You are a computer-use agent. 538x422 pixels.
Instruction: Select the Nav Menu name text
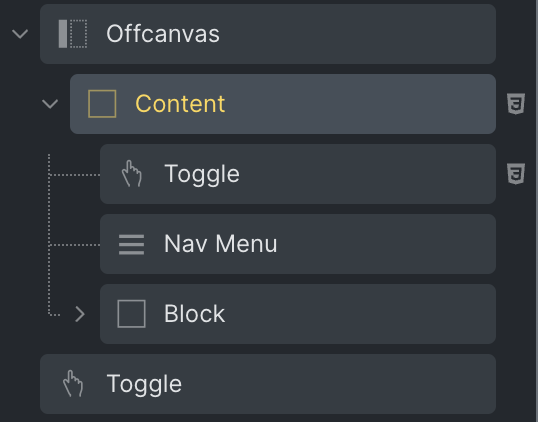pyautogui.click(x=221, y=244)
